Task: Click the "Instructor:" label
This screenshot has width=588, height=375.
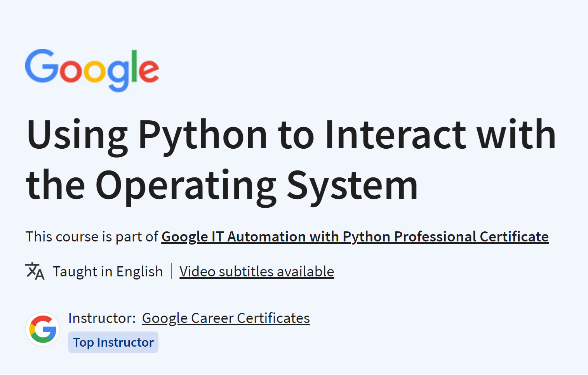Action: (102, 318)
